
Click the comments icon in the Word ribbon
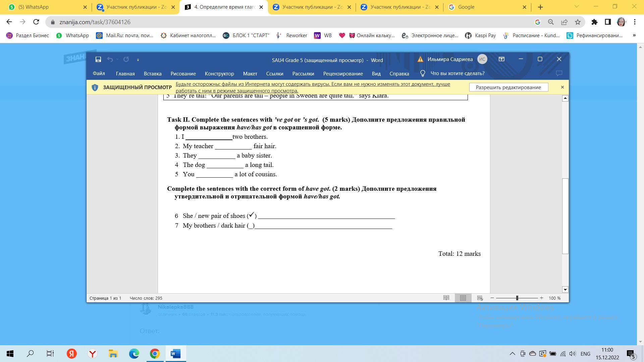[559, 73]
